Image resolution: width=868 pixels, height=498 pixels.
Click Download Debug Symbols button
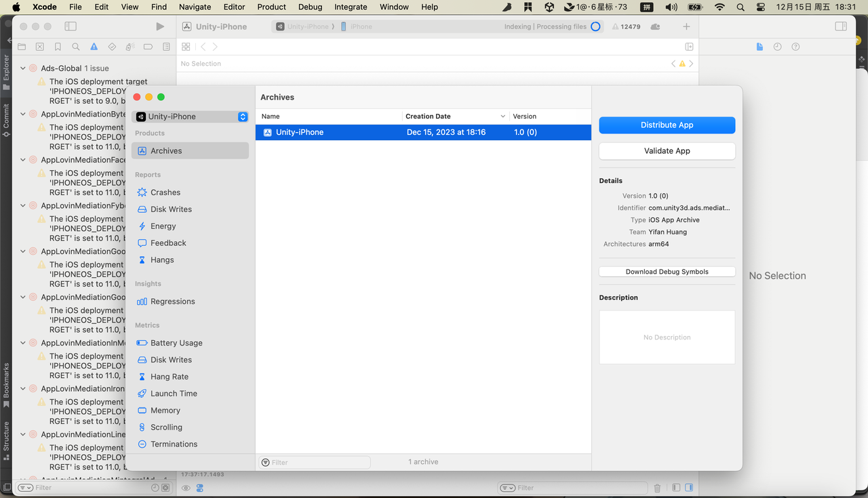tap(667, 272)
